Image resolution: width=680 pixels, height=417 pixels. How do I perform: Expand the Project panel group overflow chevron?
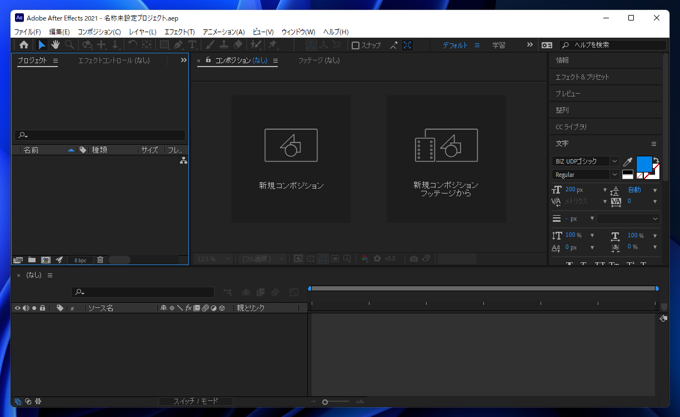183,60
